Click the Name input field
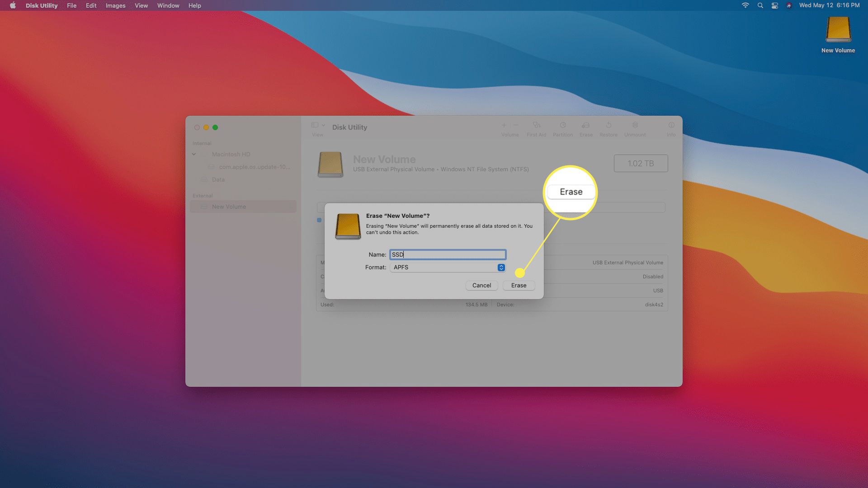 448,254
